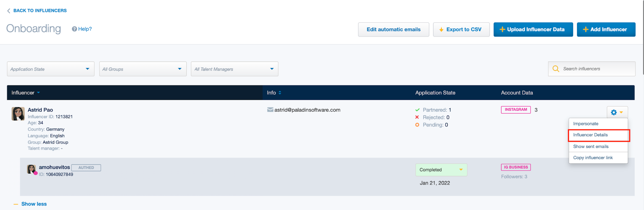Screen dimensions: 644x210
Task: Select Impersonate from the gear menu
Action: click(x=598, y=124)
